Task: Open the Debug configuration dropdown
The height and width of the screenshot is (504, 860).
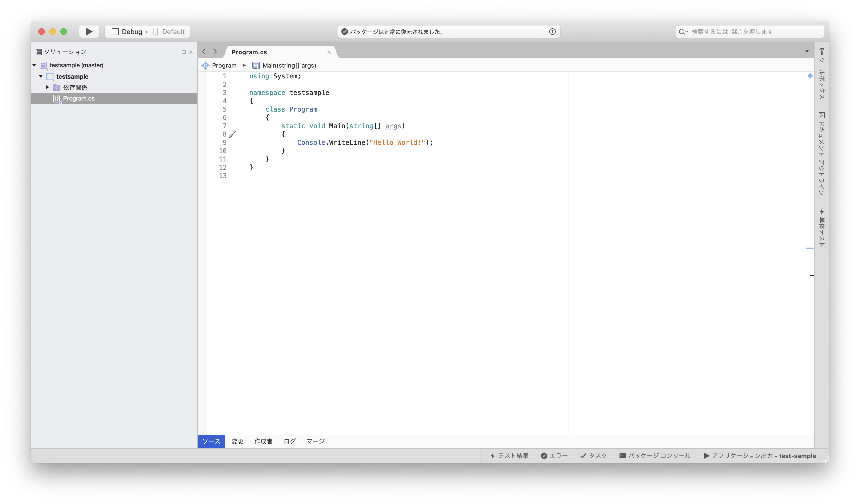Action: [x=130, y=32]
